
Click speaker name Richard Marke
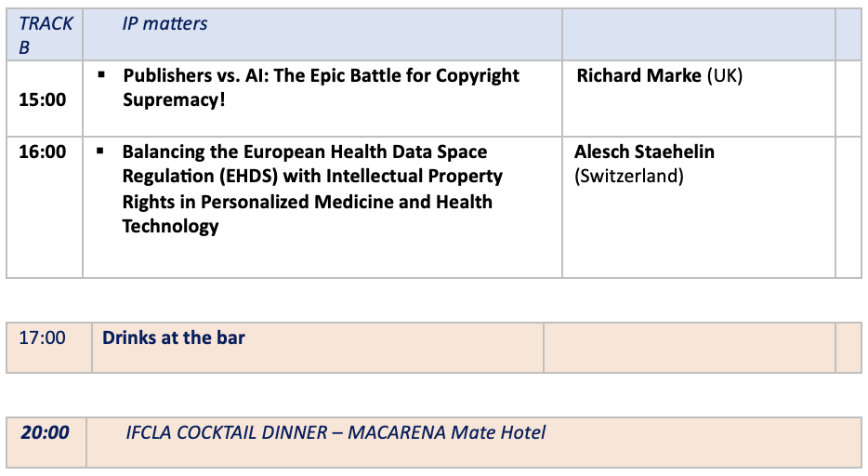tap(638, 75)
